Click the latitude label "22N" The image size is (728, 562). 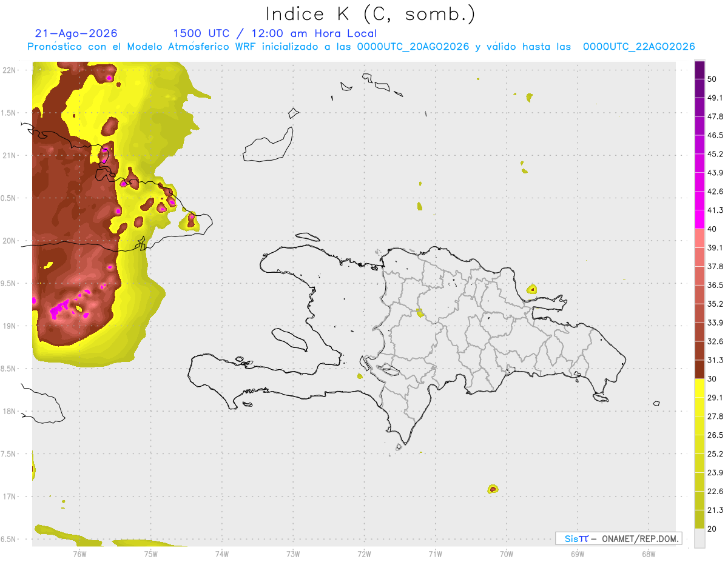point(9,70)
